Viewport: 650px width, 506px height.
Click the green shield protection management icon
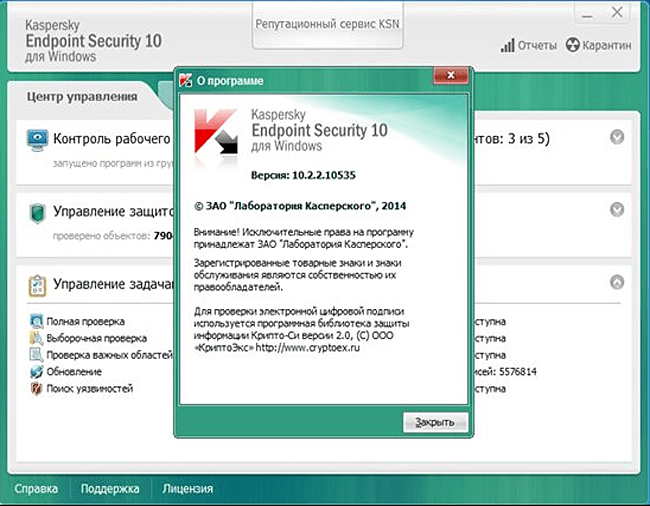click(37, 211)
